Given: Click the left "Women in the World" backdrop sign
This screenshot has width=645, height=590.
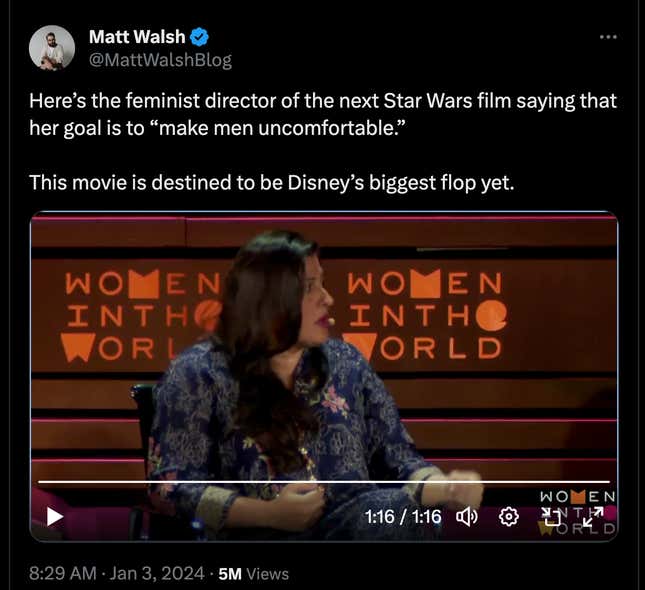Looking at the screenshot, I should (130, 315).
